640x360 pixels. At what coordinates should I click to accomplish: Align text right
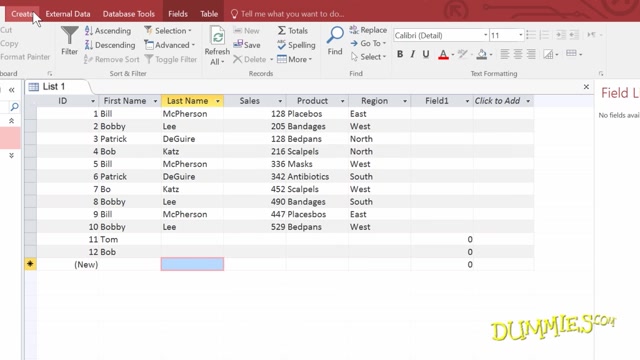531,54
